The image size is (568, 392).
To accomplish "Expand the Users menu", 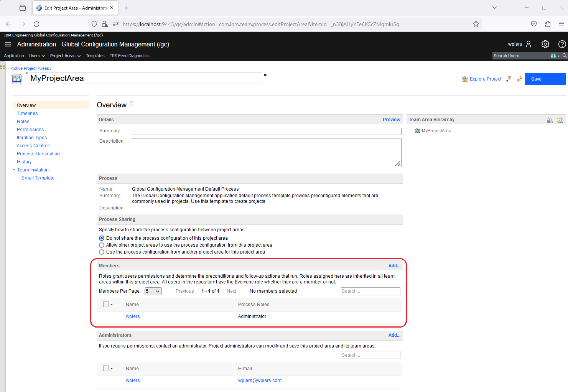I will coord(37,56).
